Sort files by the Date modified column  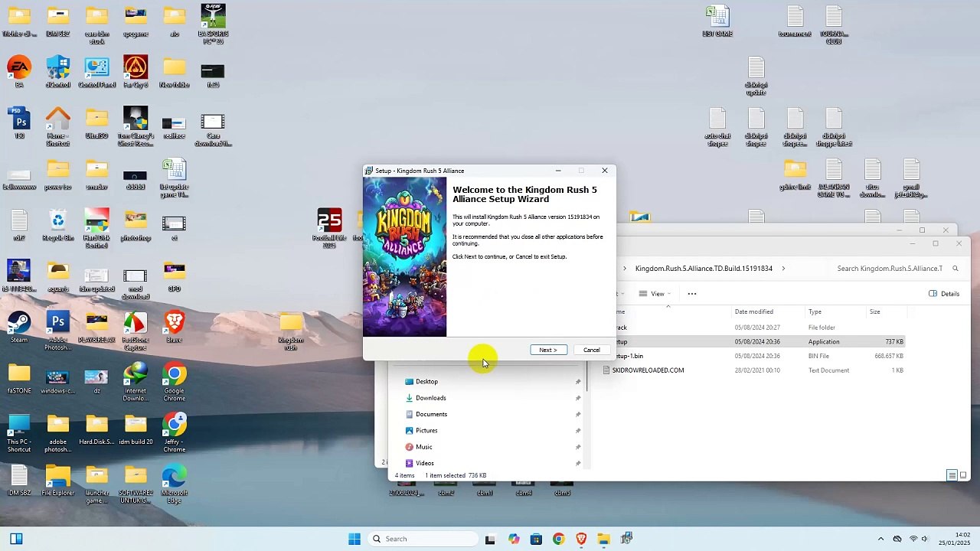click(x=754, y=311)
